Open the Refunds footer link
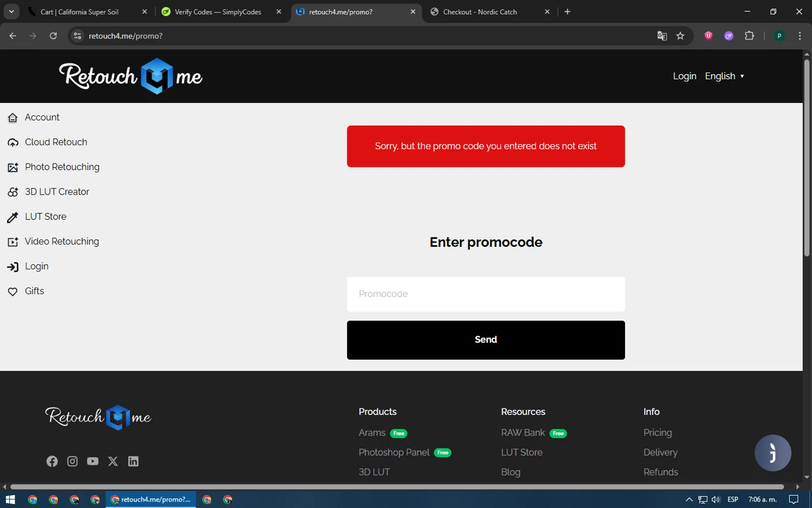This screenshot has height=508, width=812. coord(660,472)
